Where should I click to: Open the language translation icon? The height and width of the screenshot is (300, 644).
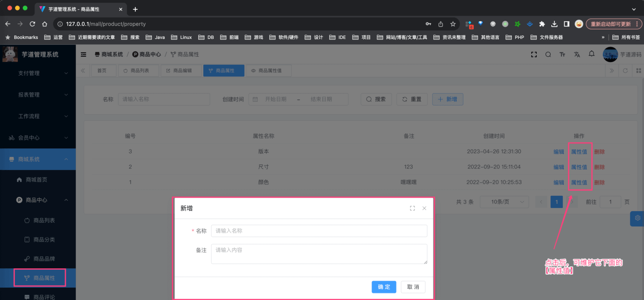tap(577, 55)
